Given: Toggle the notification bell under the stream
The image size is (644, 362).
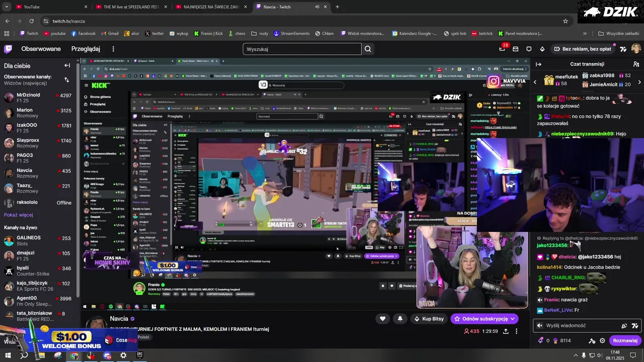Looking at the screenshot, I should coord(400,319).
